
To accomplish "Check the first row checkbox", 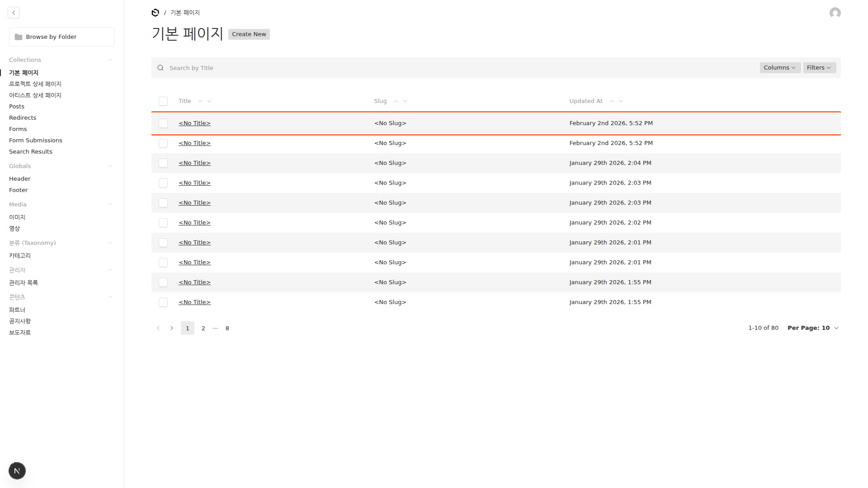I will click(163, 123).
